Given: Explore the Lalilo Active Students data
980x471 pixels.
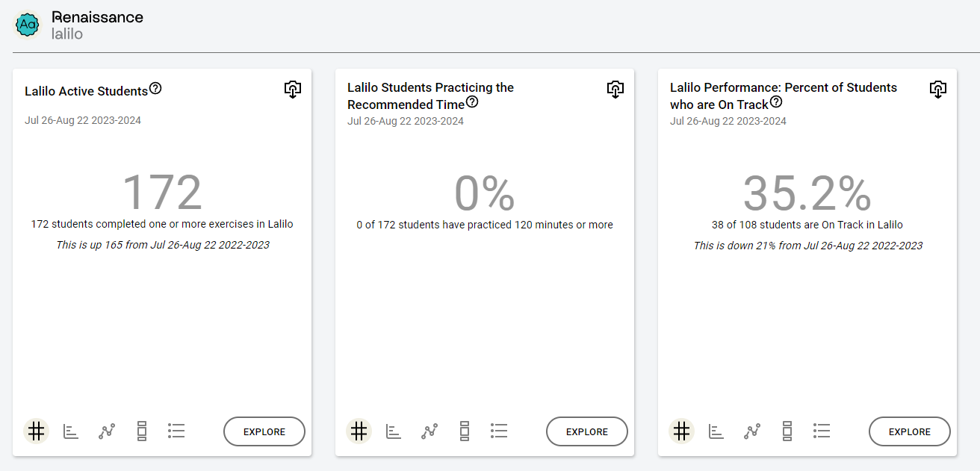Looking at the screenshot, I should pyautogui.click(x=264, y=431).
